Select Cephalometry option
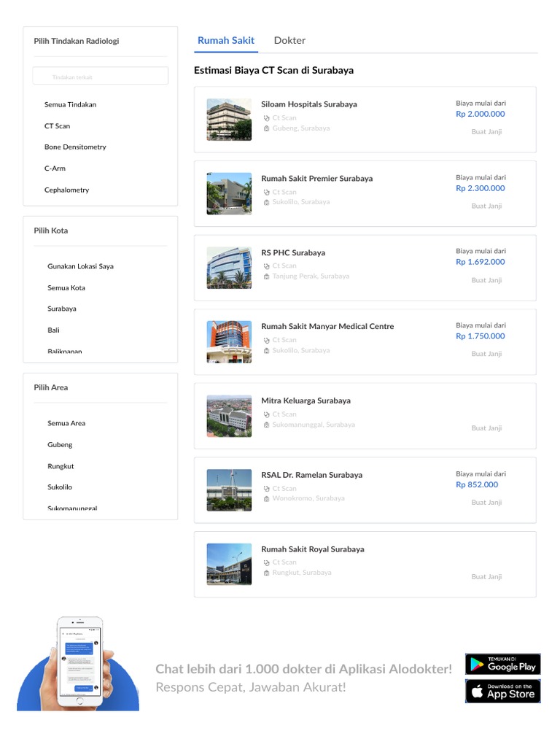Image resolution: width=560 pixels, height=747 pixels. pos(66,190)
